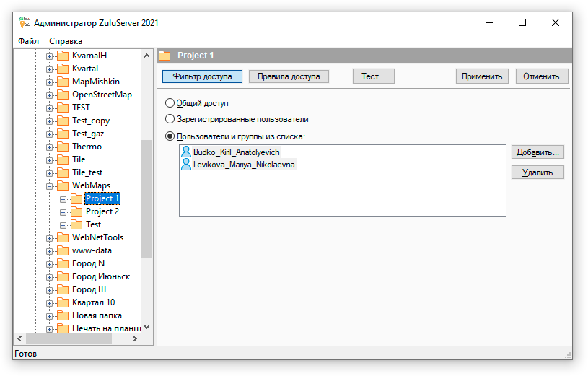The image size is (588, 376).
Task: Click the ZuluServer app icon in title bar
Action: (x=25, y=22)
